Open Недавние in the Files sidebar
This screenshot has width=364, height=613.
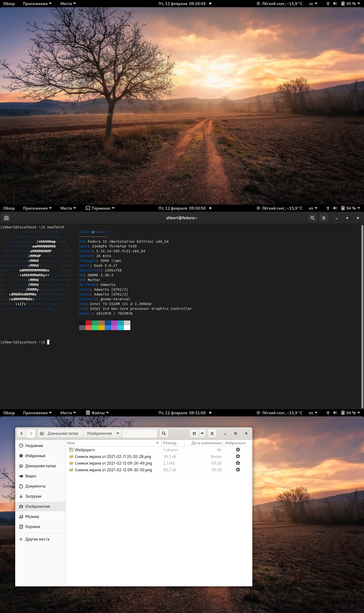tap(40, 446)
